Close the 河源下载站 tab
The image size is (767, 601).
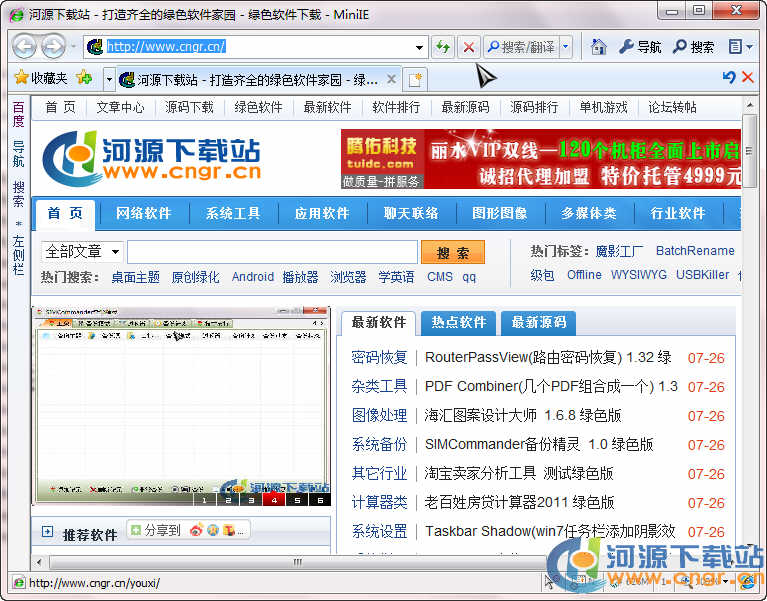pyautogui.click(x=391, y=79)
